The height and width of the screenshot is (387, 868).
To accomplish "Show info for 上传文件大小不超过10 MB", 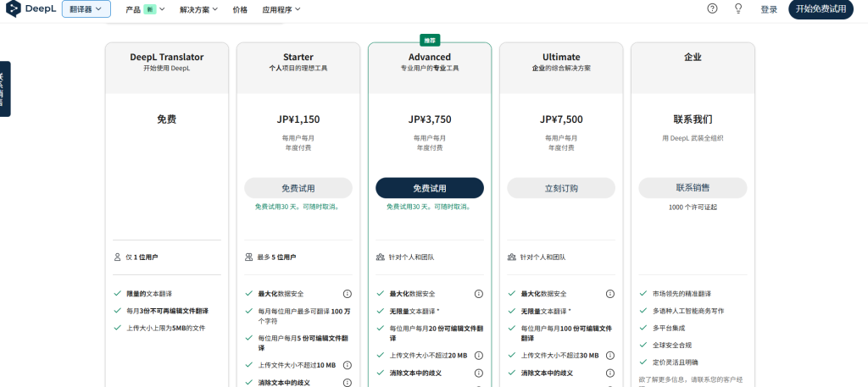I will (x=347, y=366).
